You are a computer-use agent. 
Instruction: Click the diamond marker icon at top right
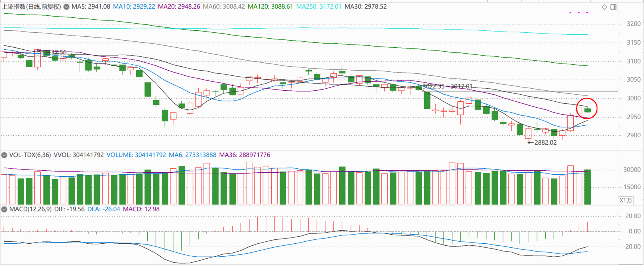604,7
